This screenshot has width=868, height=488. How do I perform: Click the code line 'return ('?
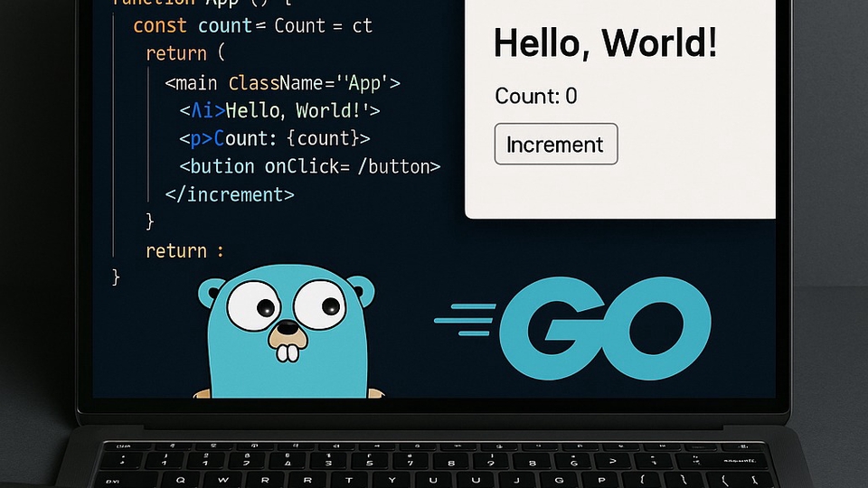[x=185, y=53]
